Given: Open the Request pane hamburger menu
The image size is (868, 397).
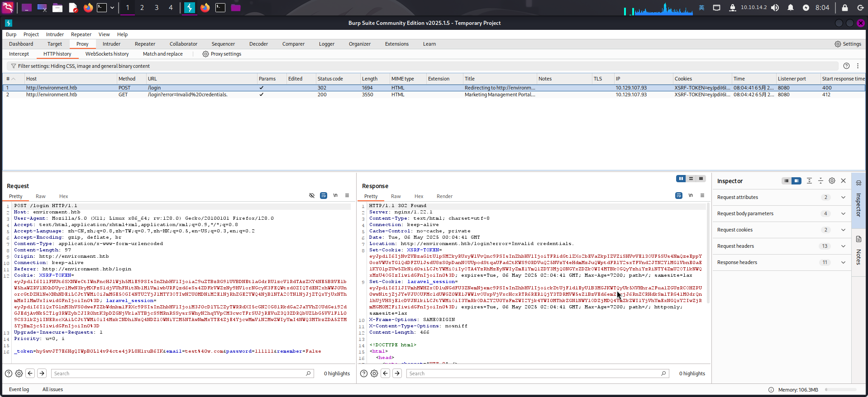Looking at the screenshot, I should (x=347, y=196).
